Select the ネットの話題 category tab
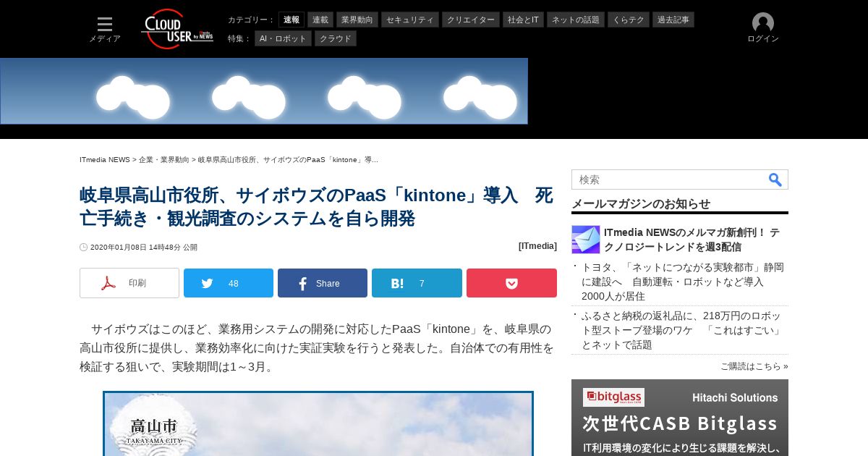 [576, 20]
